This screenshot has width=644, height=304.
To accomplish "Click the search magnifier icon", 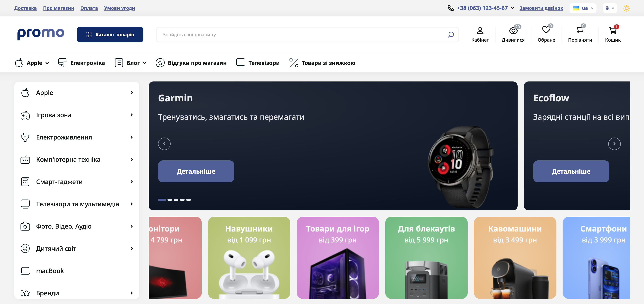I will (x=451, y=35).
